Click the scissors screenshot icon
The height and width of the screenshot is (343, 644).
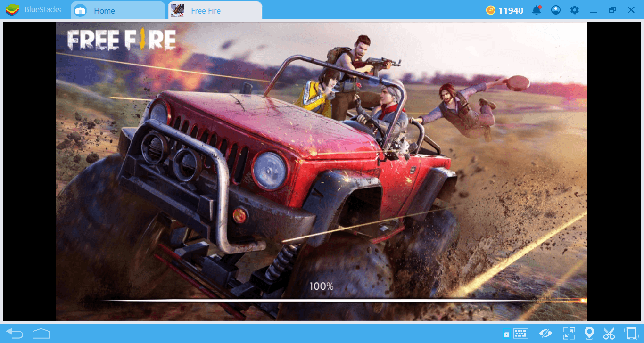coord(609,334)
